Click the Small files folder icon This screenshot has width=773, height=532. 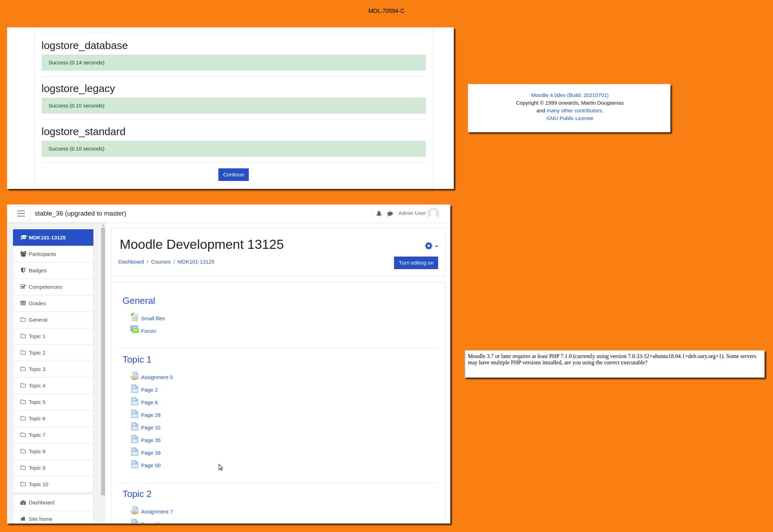[x=135, y=317]
